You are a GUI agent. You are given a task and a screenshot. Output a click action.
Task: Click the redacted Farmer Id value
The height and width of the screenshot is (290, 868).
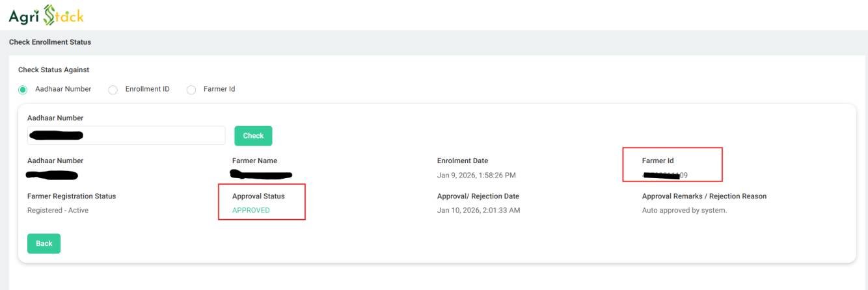pos(665,175)
